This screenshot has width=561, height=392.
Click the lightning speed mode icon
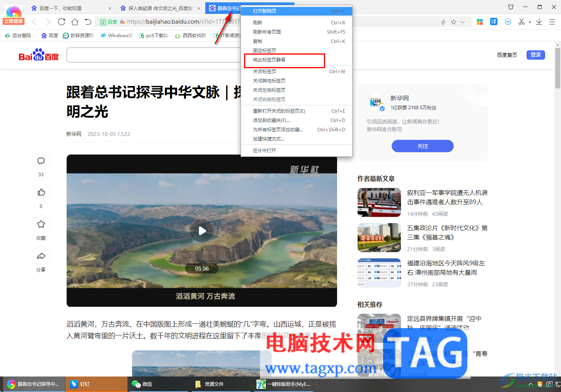point(443,22)
